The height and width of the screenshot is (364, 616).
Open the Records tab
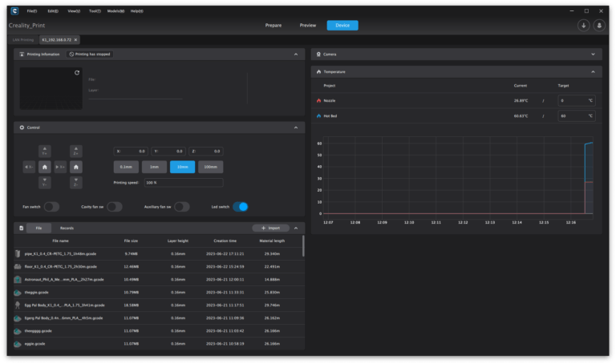(x=67, y=228)
